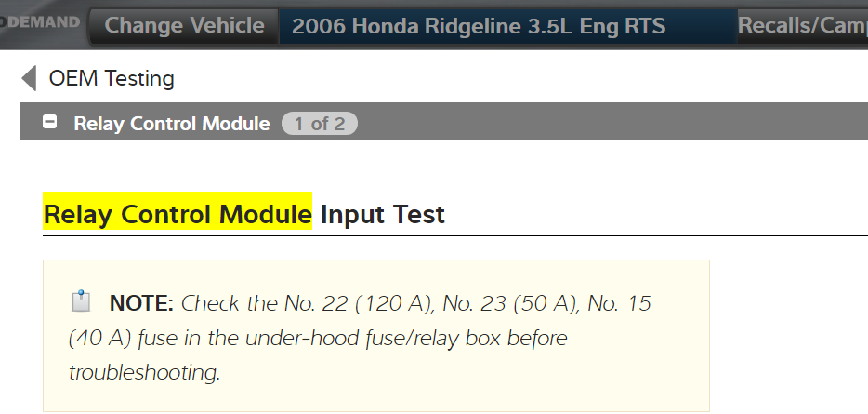Go back via the OEM Testing link

tap(112, 79)
